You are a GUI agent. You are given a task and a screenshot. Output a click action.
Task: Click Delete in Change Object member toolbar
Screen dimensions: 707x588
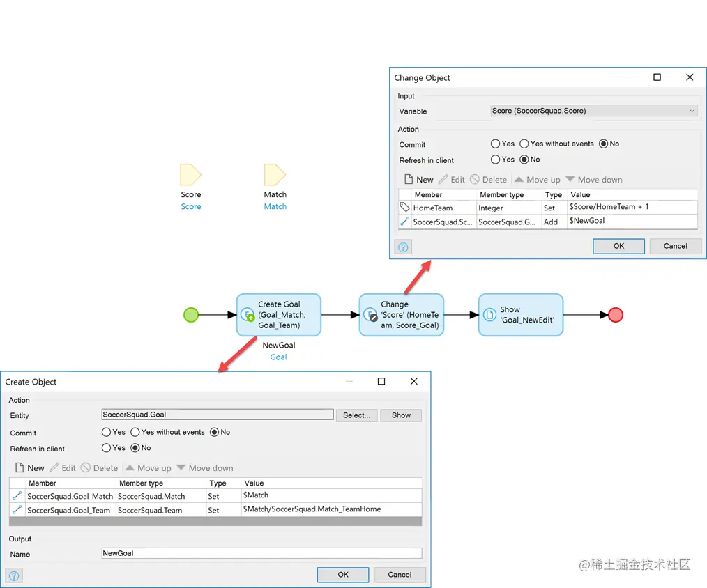click(x=488, y=180)
